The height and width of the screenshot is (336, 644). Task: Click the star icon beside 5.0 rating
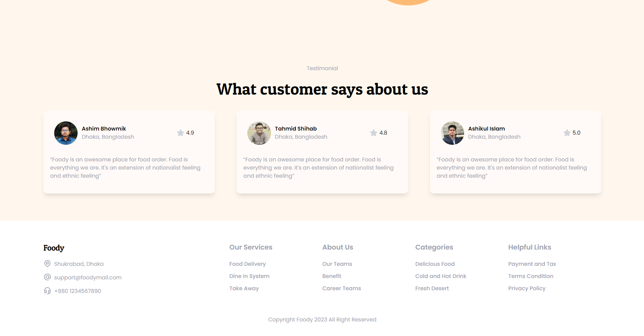coord(567,133)
